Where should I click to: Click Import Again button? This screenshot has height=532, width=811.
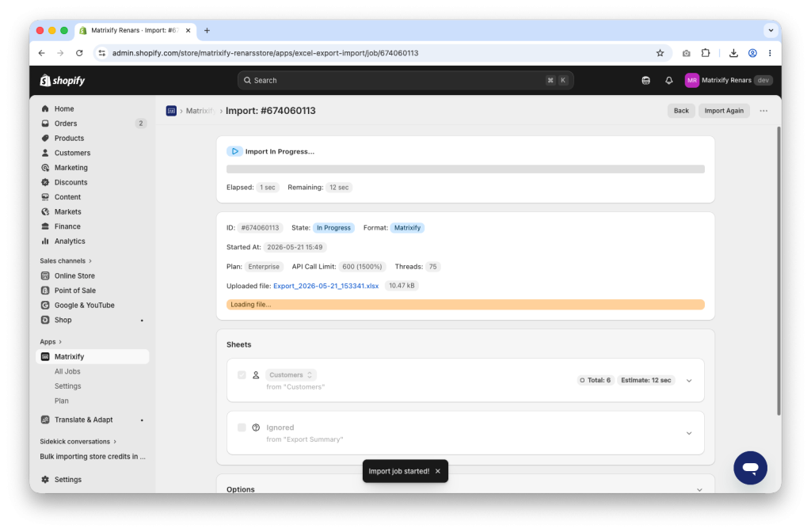pos(724,111)
